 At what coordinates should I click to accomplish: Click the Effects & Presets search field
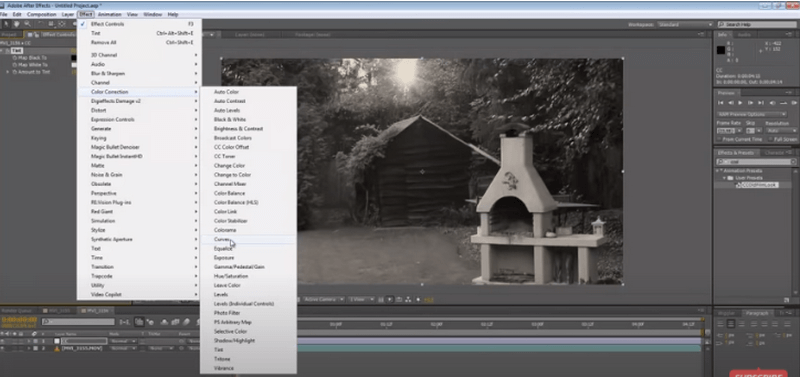[x=756, y=162]
